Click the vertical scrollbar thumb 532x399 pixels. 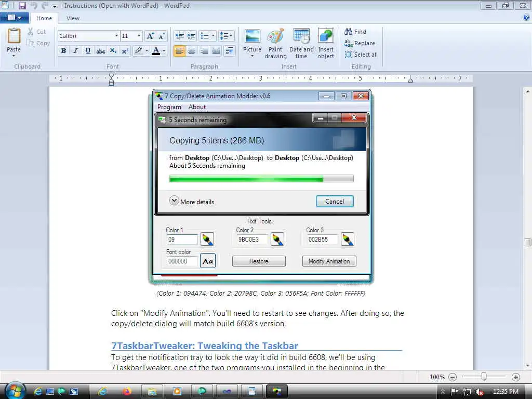[x=527, y=242]
